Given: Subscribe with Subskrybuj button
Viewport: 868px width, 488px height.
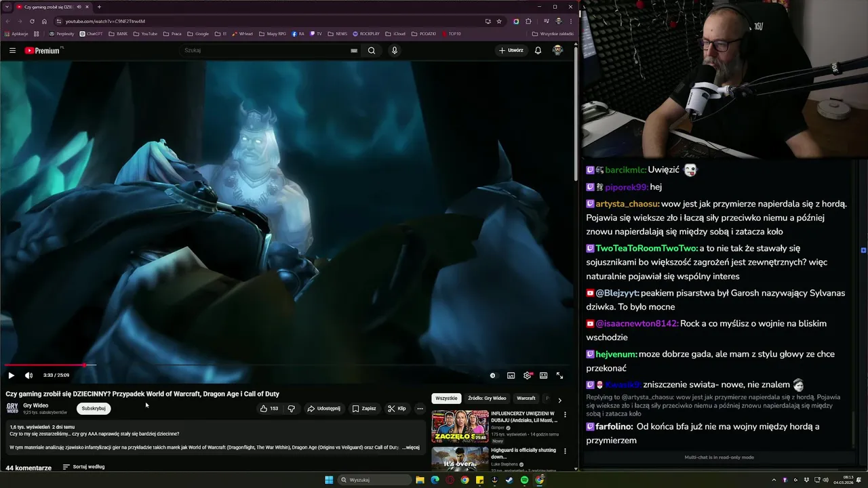Looking at the screenshot, I should pos(94,409).
